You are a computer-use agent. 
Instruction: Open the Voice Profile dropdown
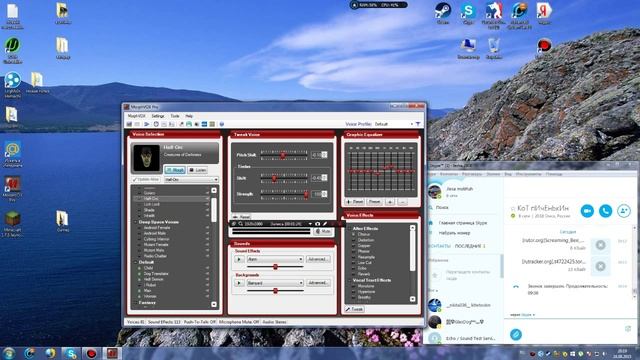click(394, 124)
